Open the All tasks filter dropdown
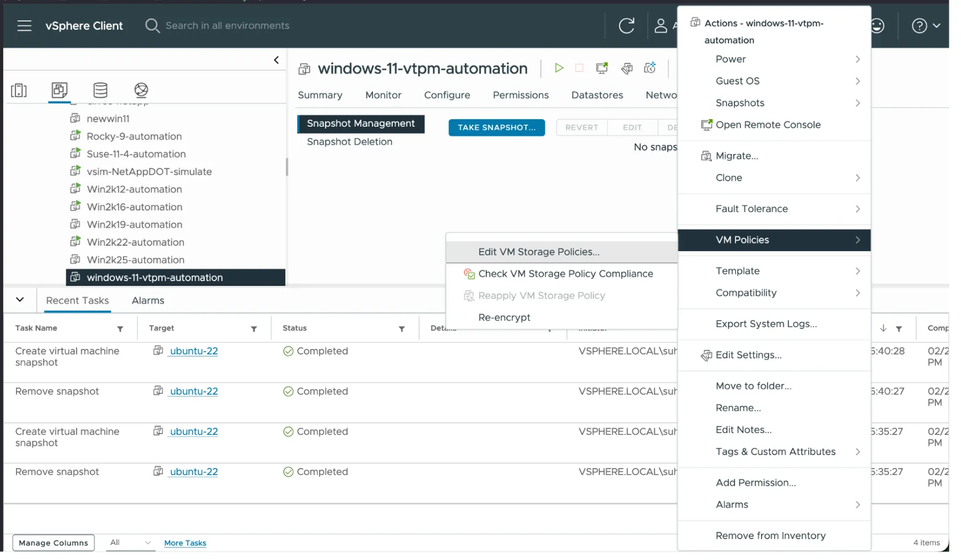Viewport: 961px width, 560px height. (x=129, y=542)
